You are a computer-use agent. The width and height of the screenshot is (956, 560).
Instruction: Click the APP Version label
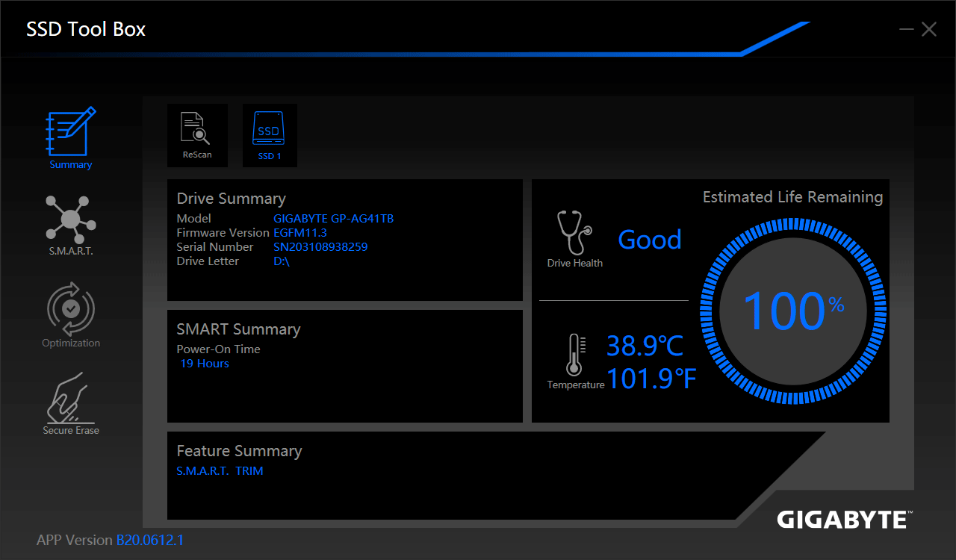[x=75, y=540]
